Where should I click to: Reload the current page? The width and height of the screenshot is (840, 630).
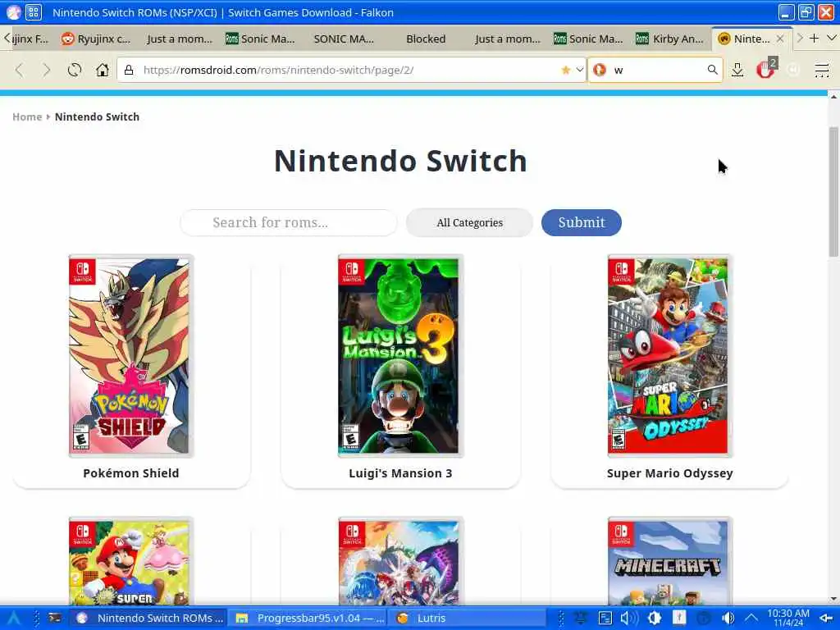(75, 71)
